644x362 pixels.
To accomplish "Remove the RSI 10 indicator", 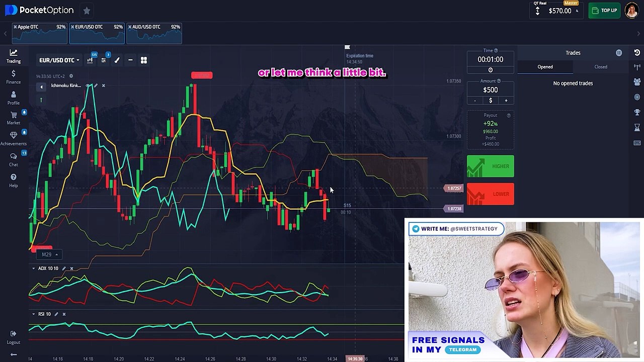I will tap(64, 314).
